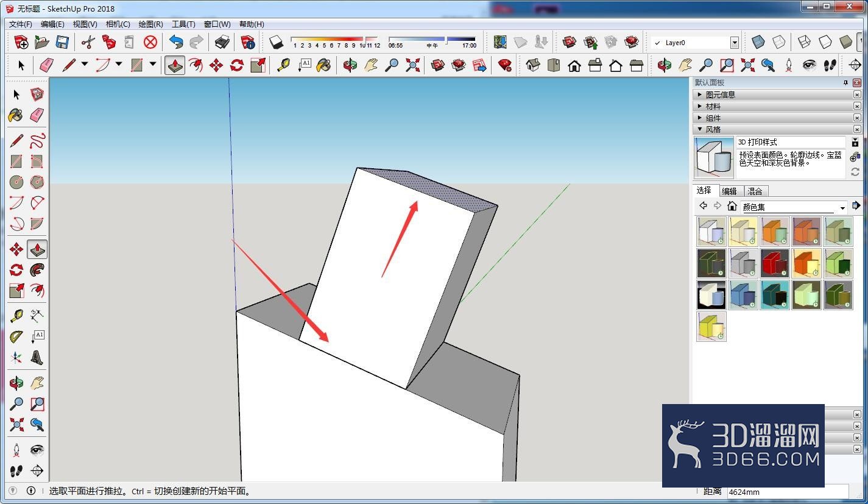Cut selection with the scissors icon
This screenshot has height=504, width=868.
tap(88, 42)
